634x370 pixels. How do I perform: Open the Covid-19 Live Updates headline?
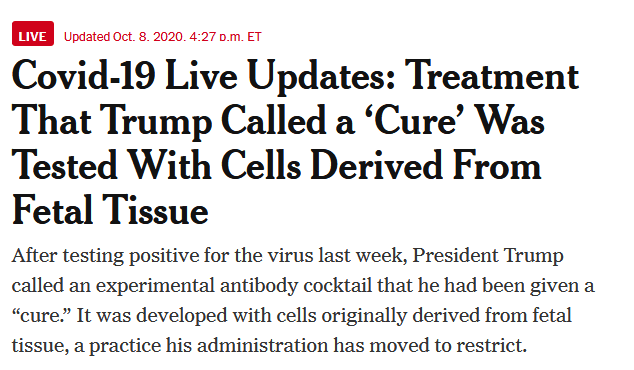[296, 142]
